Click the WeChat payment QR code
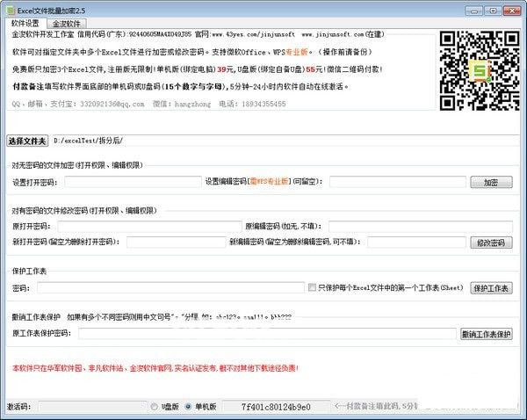 pyautogui.click(x=480, y=70)
